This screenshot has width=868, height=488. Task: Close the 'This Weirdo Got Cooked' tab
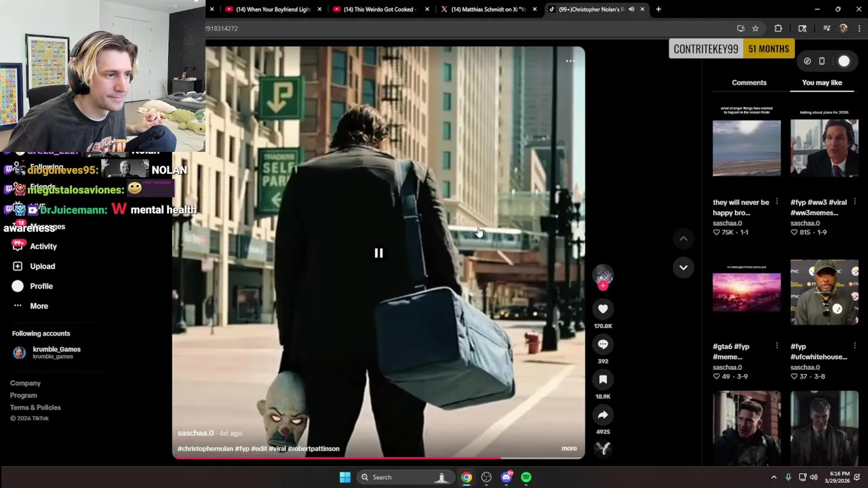click(427, 9)
